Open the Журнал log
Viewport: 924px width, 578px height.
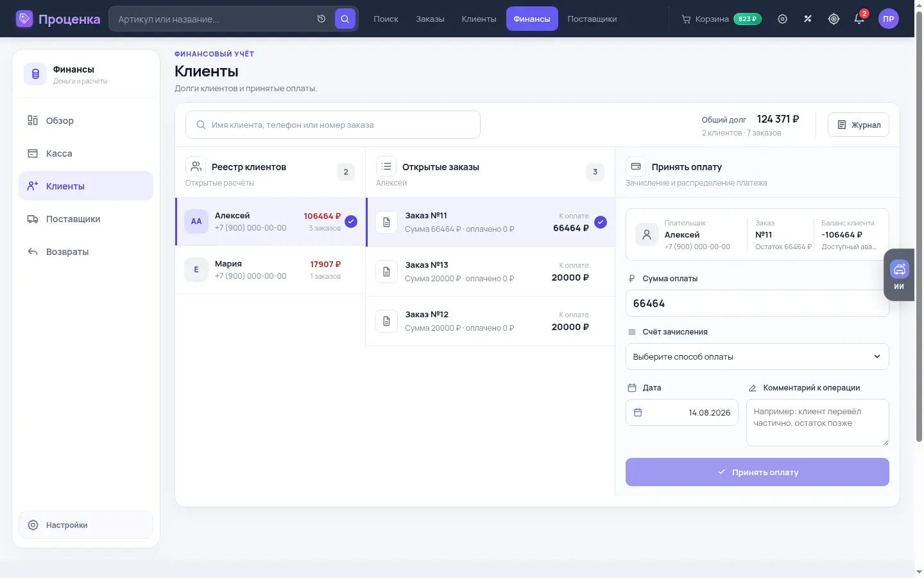point(859,125)
